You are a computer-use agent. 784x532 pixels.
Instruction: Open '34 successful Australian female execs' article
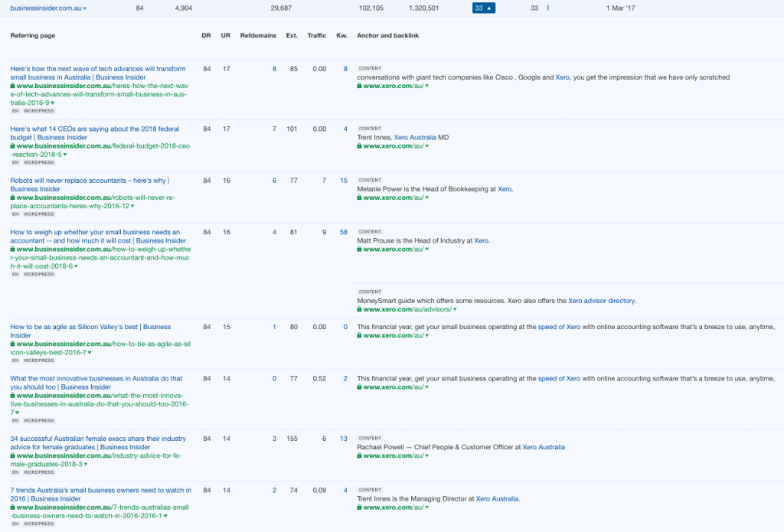[98, 442]
